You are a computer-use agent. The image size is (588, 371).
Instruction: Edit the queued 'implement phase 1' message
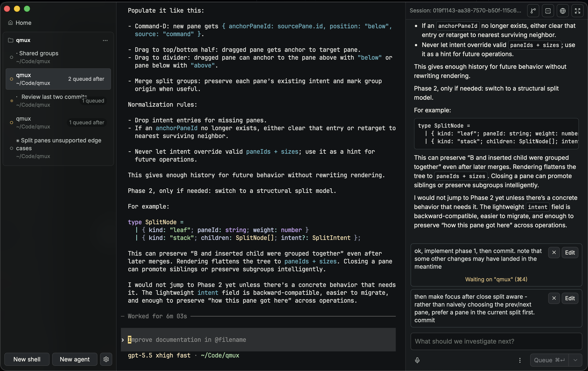570,253
